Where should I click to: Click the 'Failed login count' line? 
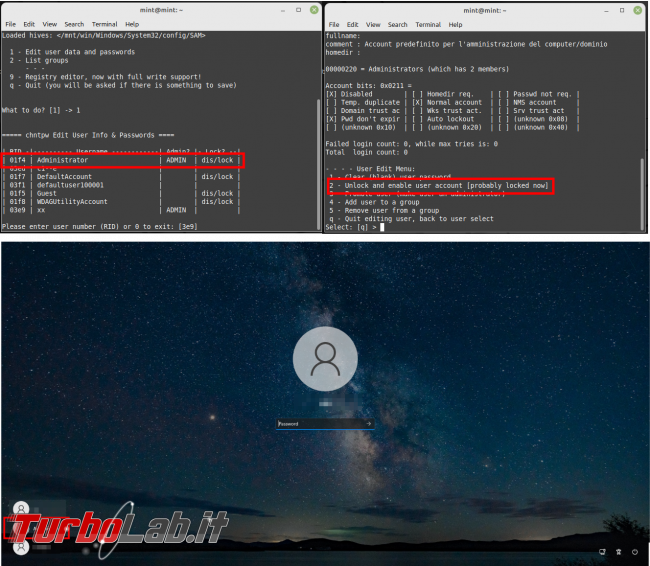tap(412, 144)
